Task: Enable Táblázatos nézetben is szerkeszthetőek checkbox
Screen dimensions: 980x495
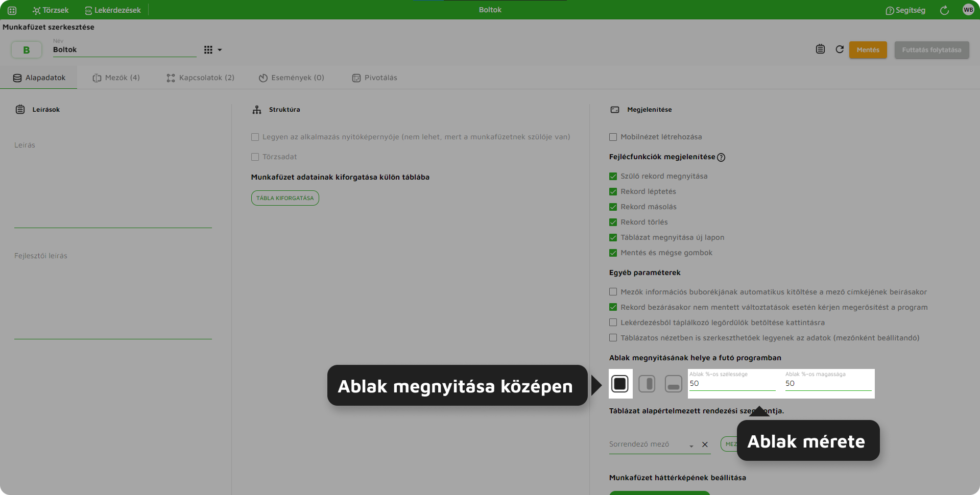Action: tap(613, 338)
